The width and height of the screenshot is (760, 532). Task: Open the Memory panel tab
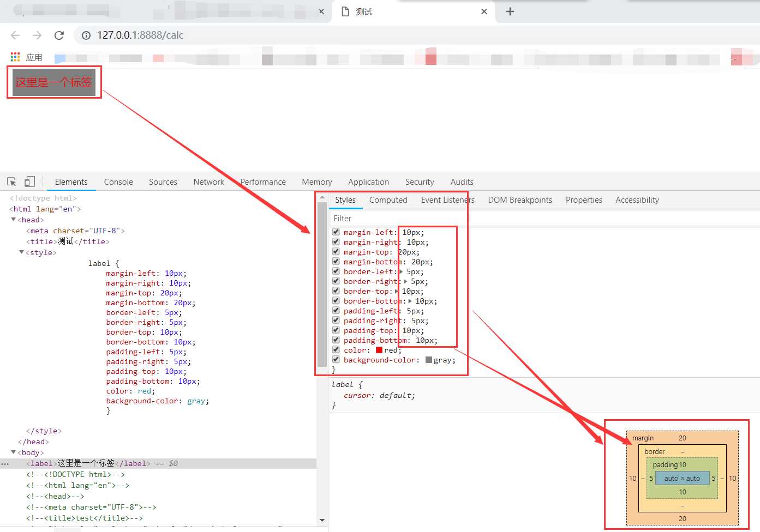coord(317,182)
